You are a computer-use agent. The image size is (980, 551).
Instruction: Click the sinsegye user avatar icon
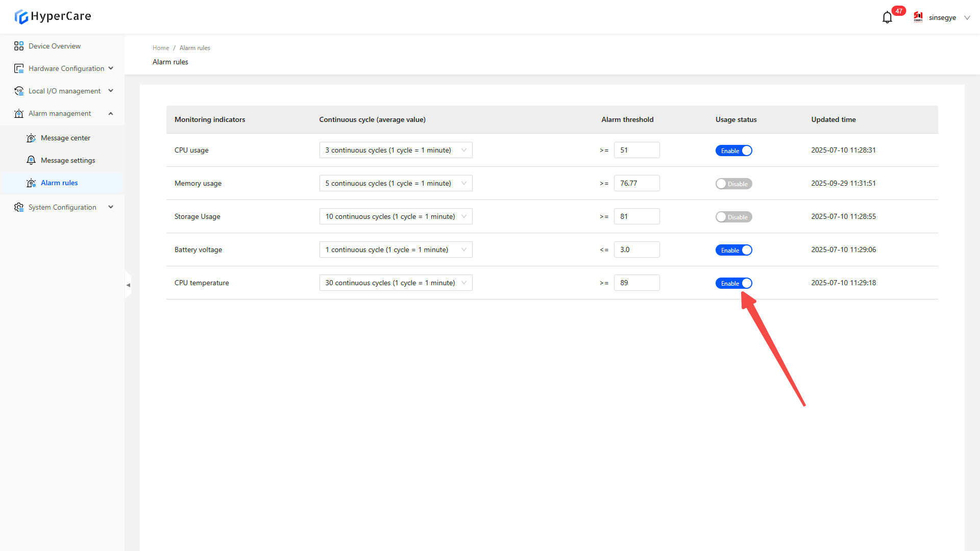coord(918,17)
